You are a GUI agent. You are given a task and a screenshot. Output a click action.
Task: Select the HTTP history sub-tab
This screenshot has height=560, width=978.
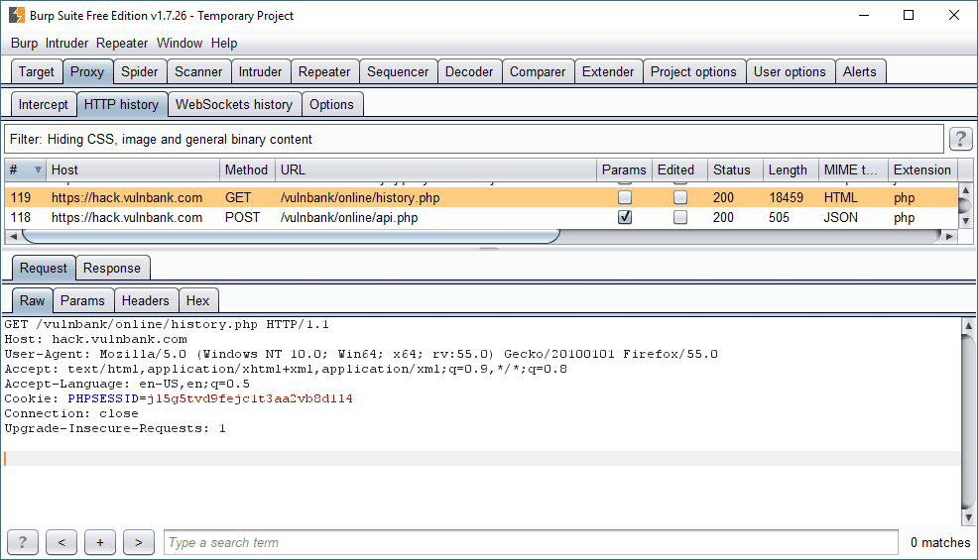(x=122, y=104)
